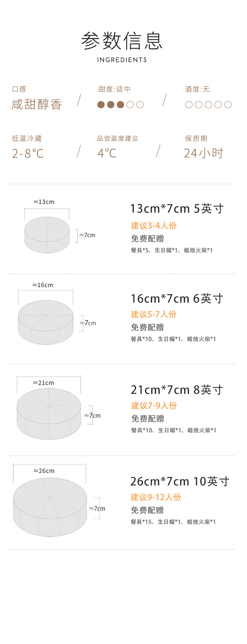Click the 建议9-12人份 serving text
Screen dimensions: 247x644
point(156,497)
